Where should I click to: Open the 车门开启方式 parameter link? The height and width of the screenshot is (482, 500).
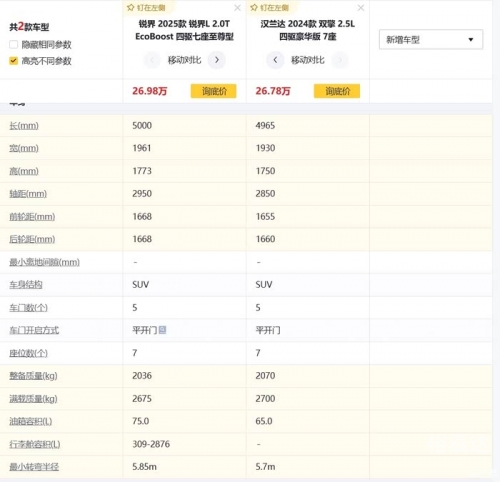[34, 330]
